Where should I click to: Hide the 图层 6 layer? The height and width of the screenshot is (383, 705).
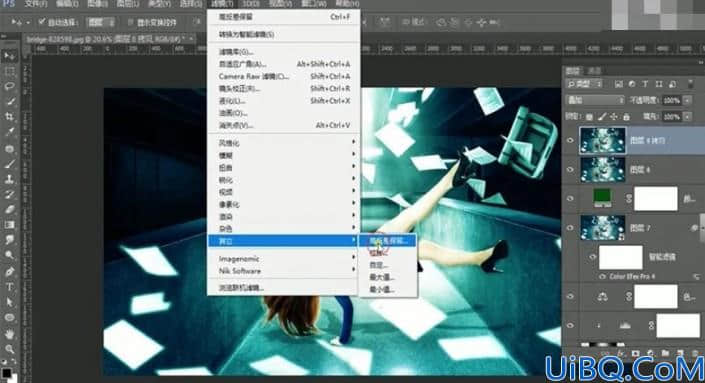coord(570,169)
